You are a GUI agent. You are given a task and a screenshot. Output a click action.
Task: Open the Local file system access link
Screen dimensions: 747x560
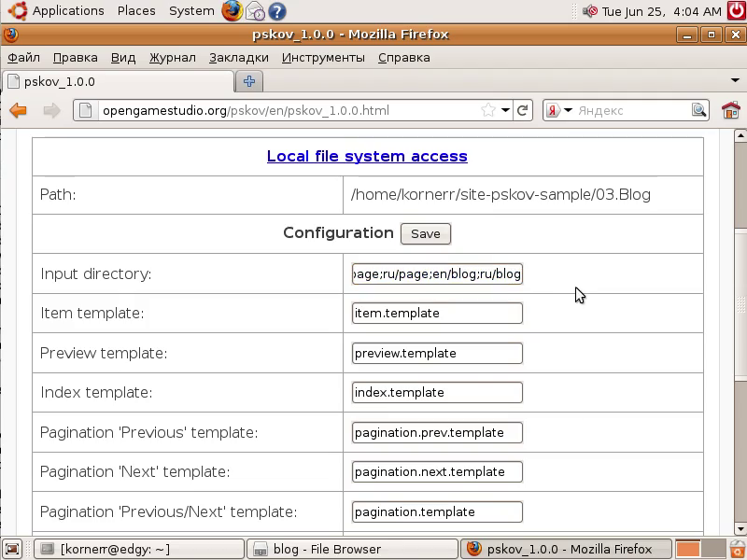pyautogui.click(x=367, y=156)
